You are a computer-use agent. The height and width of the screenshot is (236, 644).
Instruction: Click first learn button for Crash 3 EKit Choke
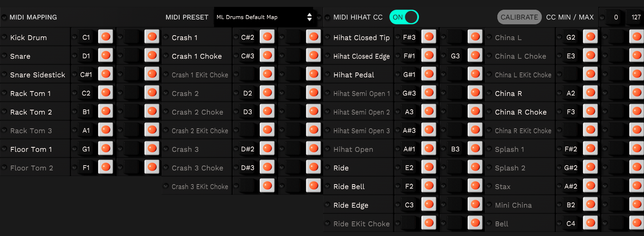[267, 186]
